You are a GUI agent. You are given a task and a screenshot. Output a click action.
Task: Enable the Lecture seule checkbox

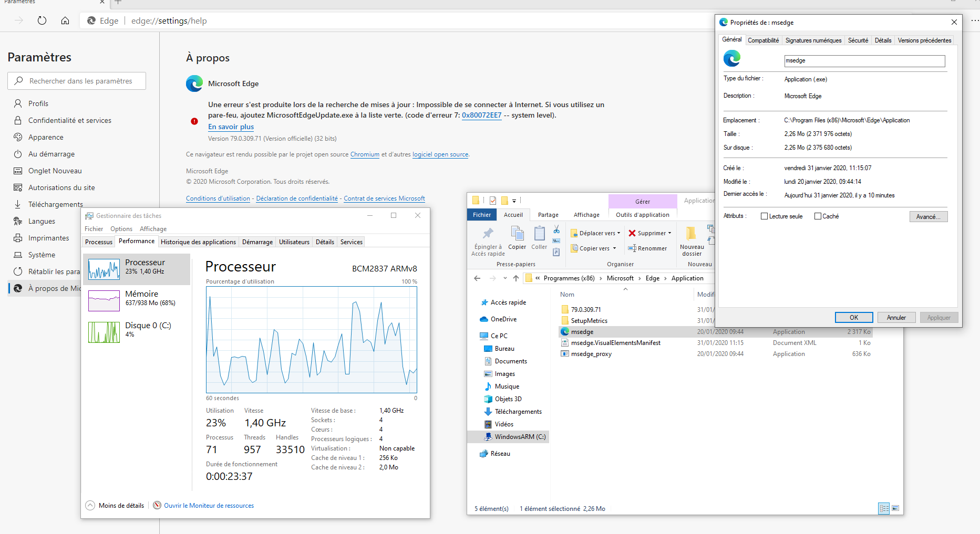click(765, 216)
